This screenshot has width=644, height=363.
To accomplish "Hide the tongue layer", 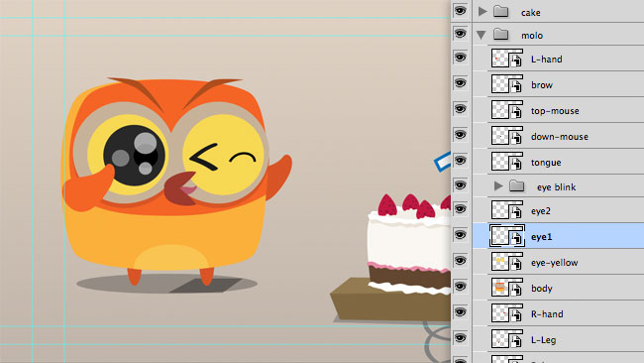I will pyautogui.click(x=460, y=161).
